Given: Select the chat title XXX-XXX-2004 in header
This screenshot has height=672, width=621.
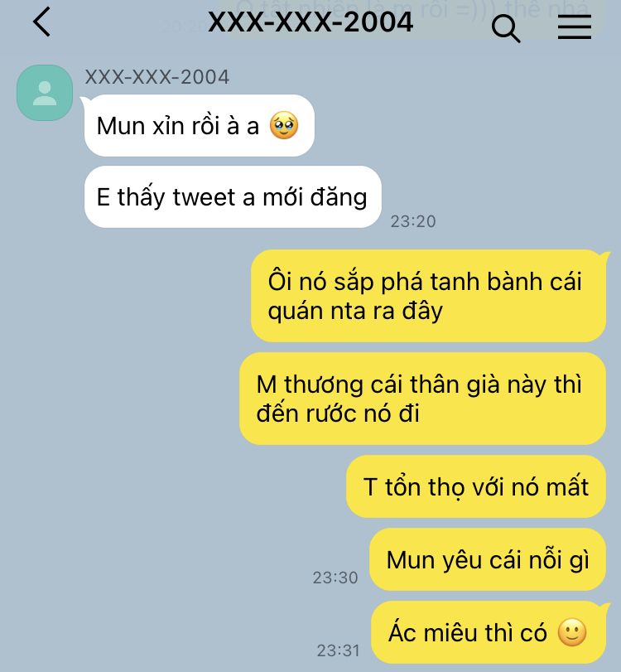Looking at the screenshot, I should [310, 22].
